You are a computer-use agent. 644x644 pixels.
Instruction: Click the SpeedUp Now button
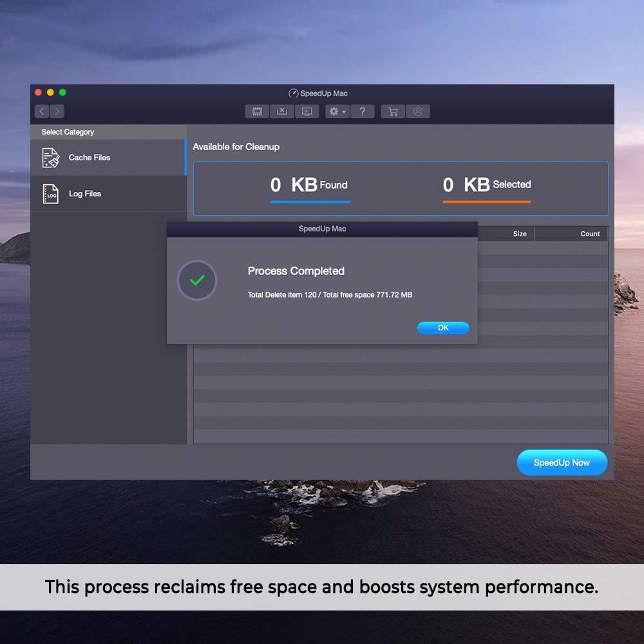pyautogui.click(x=562, y=462)
